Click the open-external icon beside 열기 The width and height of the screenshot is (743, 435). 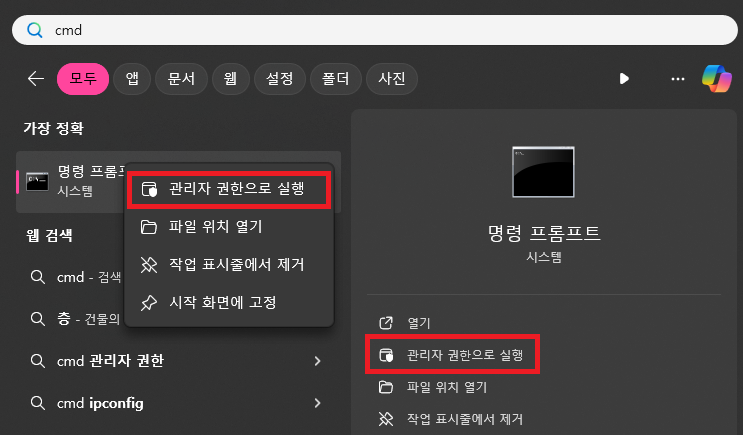pyautogui.click(x=386, y=323)
